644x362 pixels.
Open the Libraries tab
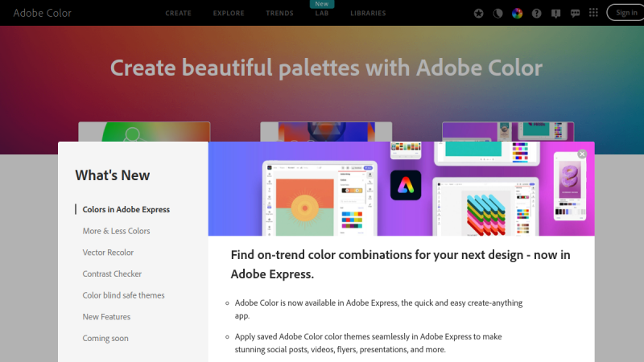[368, 14]
